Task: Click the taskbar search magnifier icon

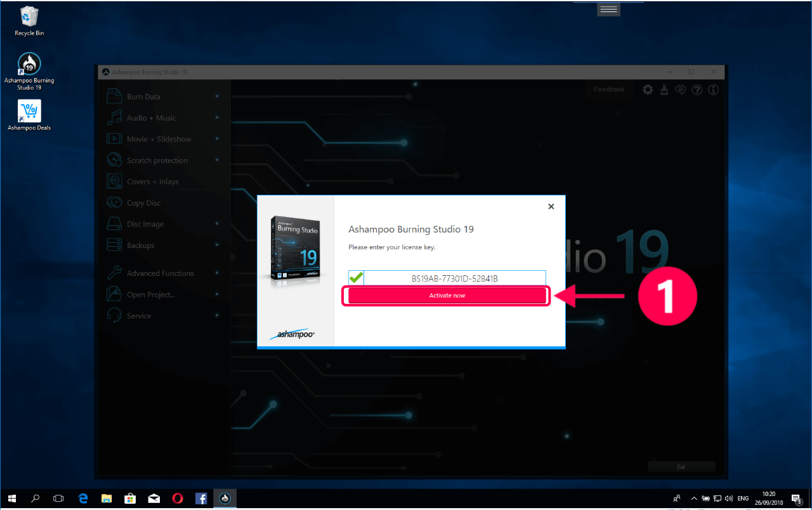Action: (36, 499)
